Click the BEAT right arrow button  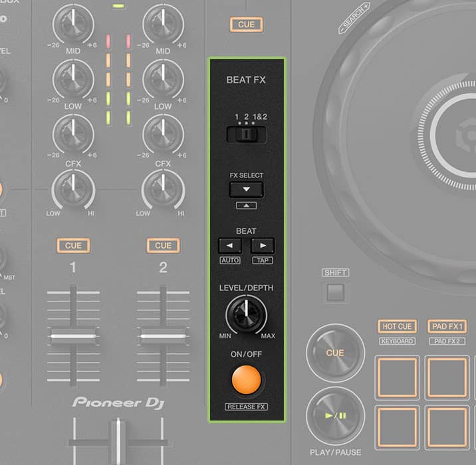pyautogui.click(x=263, y=245)
